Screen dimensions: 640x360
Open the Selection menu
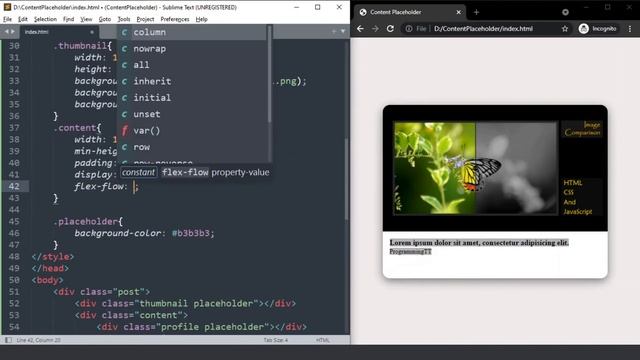[x=45, y=19]
